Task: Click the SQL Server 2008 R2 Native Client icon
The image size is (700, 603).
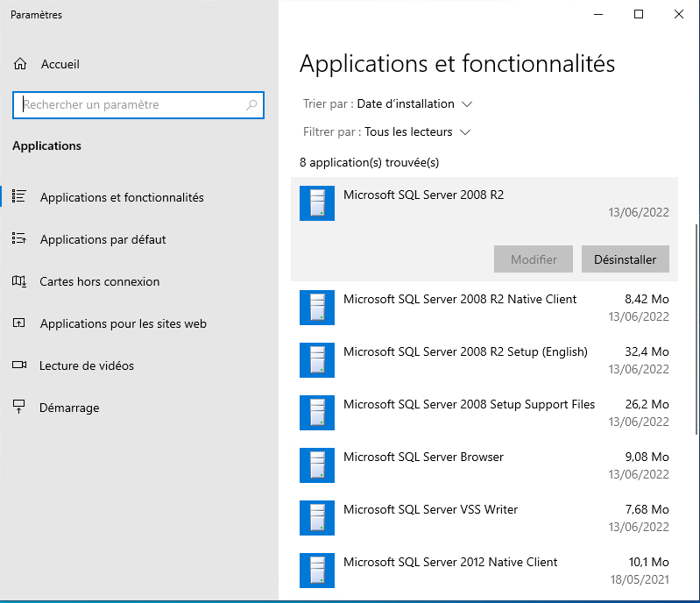Action: click(x=317, y=308)
